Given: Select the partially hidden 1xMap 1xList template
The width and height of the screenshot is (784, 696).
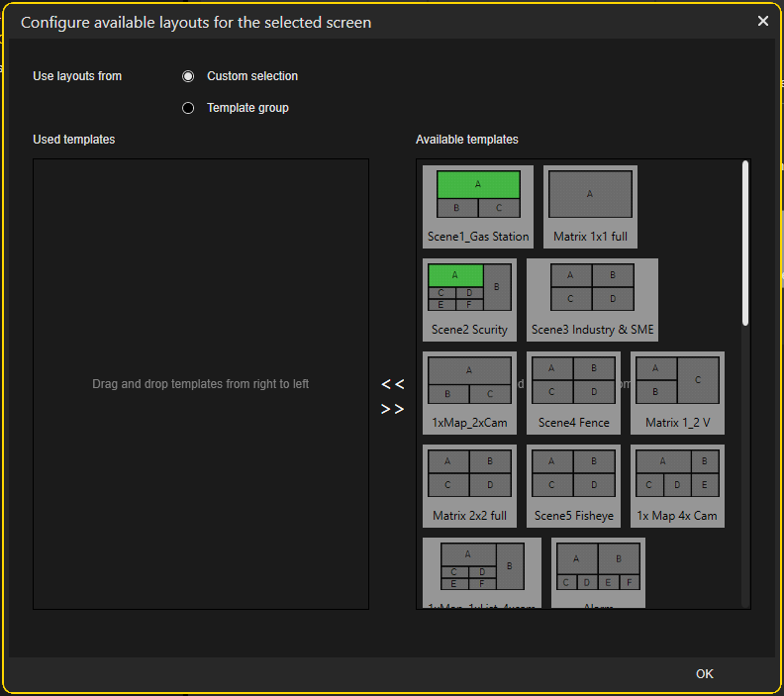Looking at the screenshot, I should (x=481, y=572).
